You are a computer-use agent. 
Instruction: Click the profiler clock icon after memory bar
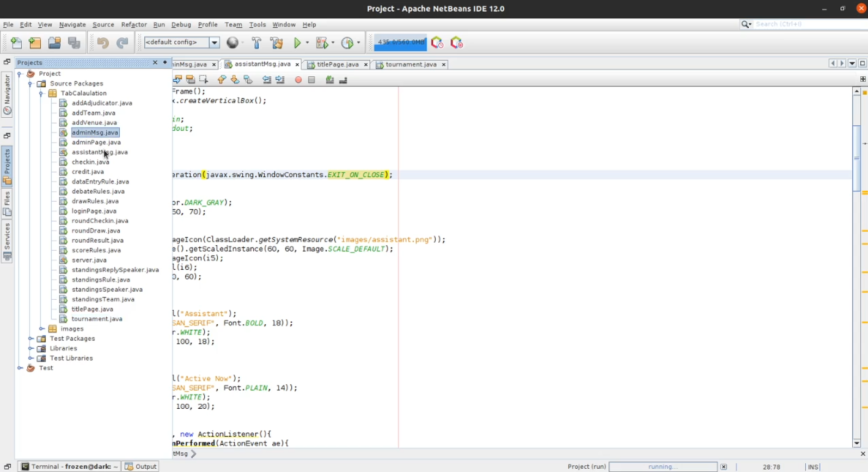click(x=437, y=43)
